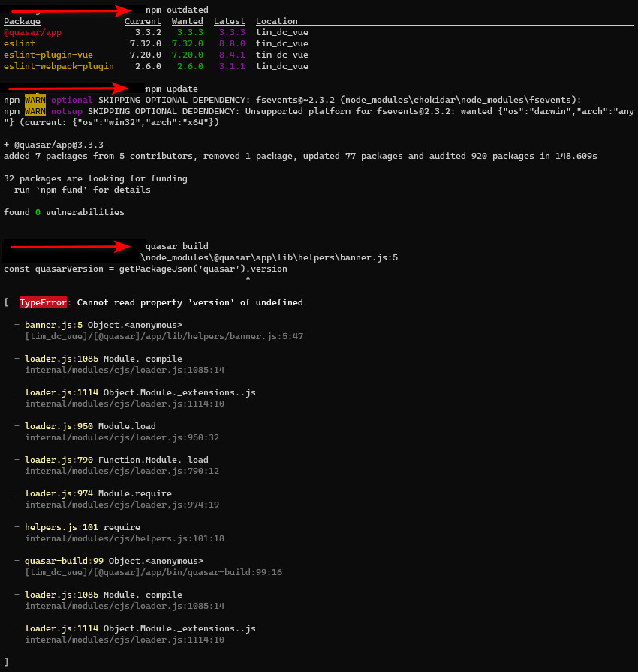Click the 'eslint' package row name
638x672 pixels.
tap(20, 43)
